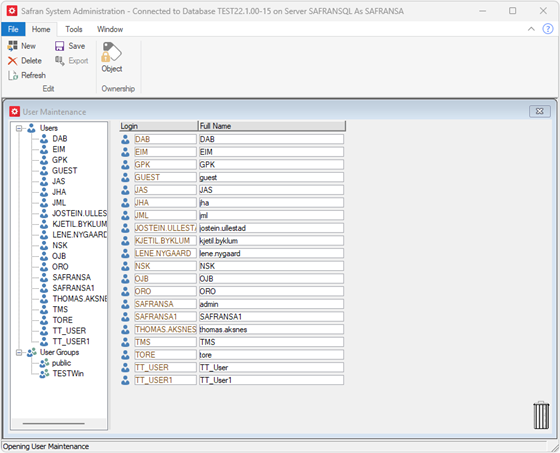Open the File menu

pyautogui.click(x=13, y=29)
